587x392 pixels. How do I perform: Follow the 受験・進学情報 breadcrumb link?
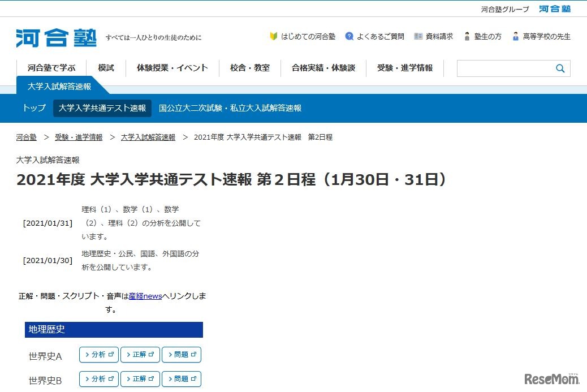click(79, 137)
